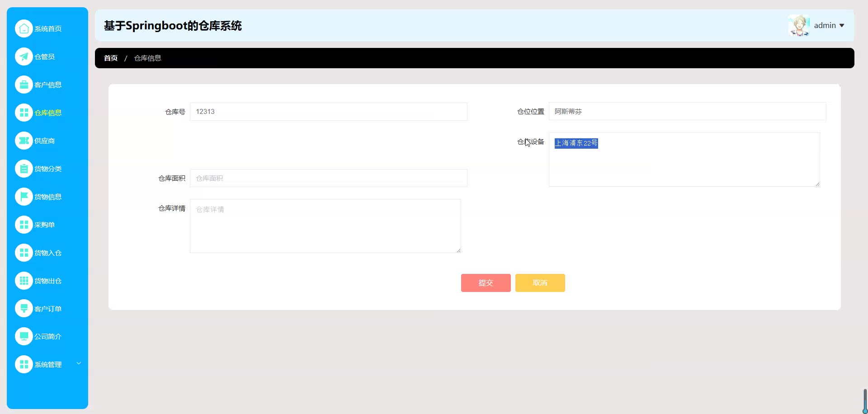Click the admin username text

825,25
